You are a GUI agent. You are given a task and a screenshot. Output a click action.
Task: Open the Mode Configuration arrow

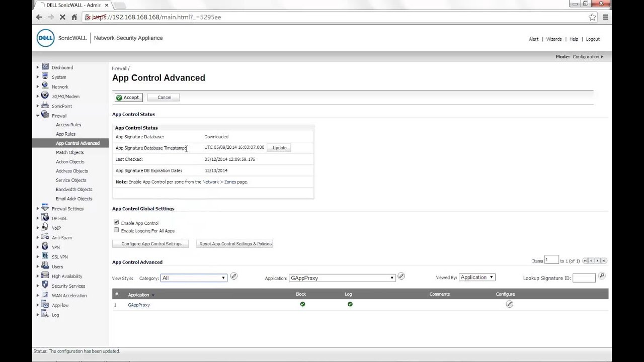point(602,57)
